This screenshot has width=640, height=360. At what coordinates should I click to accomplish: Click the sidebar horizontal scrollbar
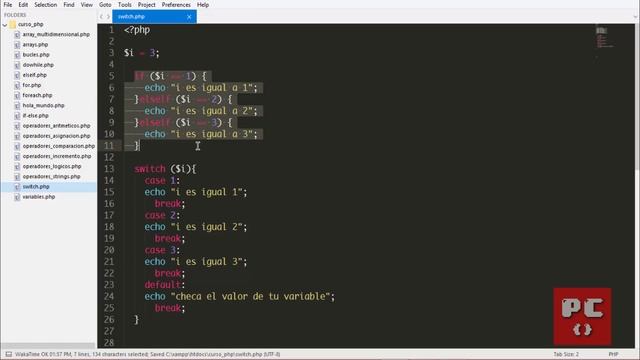[48, 346]
